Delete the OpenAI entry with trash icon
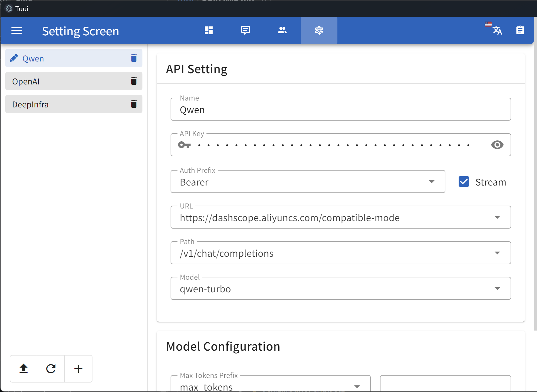 [134, 81]
